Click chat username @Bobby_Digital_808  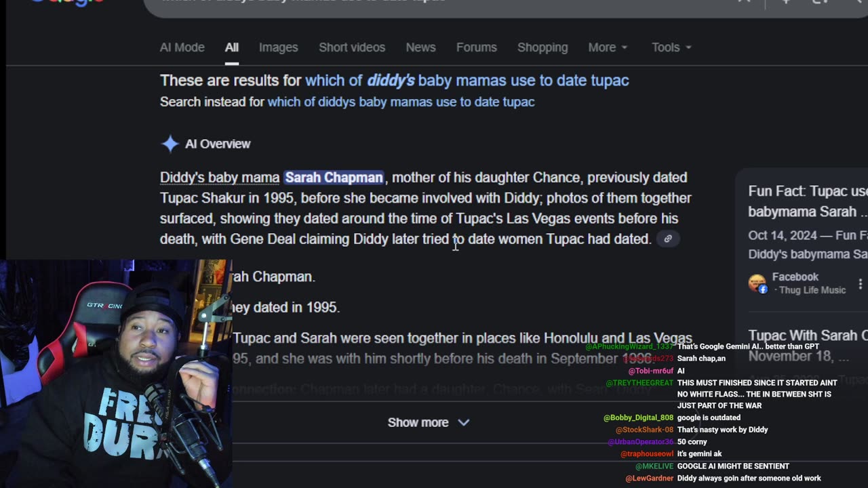point(638,418)
